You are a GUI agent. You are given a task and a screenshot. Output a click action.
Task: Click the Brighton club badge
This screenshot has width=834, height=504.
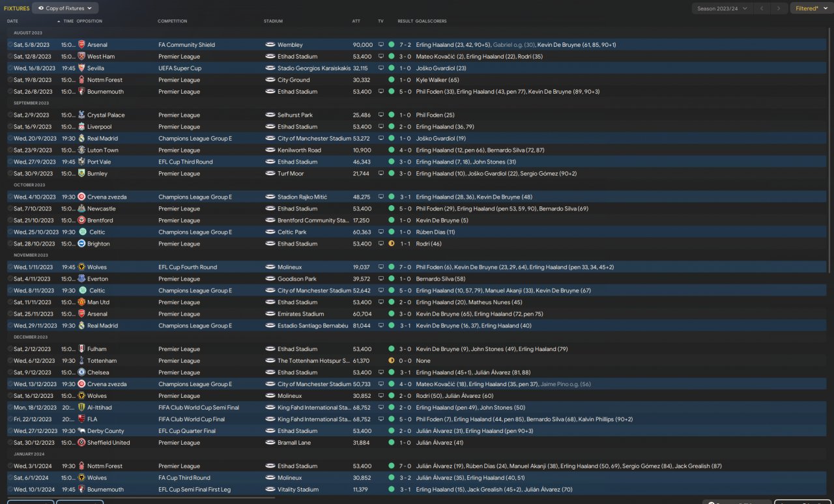pyautogui.click(x=81, y=244)
